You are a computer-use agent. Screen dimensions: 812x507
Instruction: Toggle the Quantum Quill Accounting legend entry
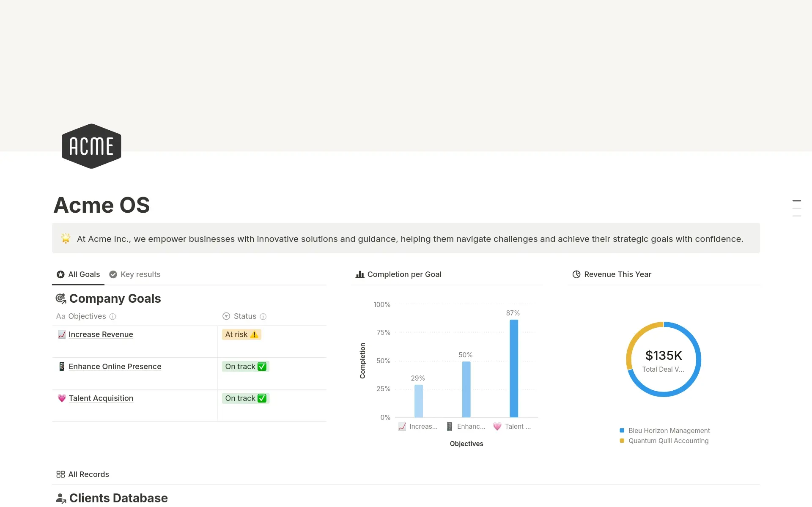(668, 441)
